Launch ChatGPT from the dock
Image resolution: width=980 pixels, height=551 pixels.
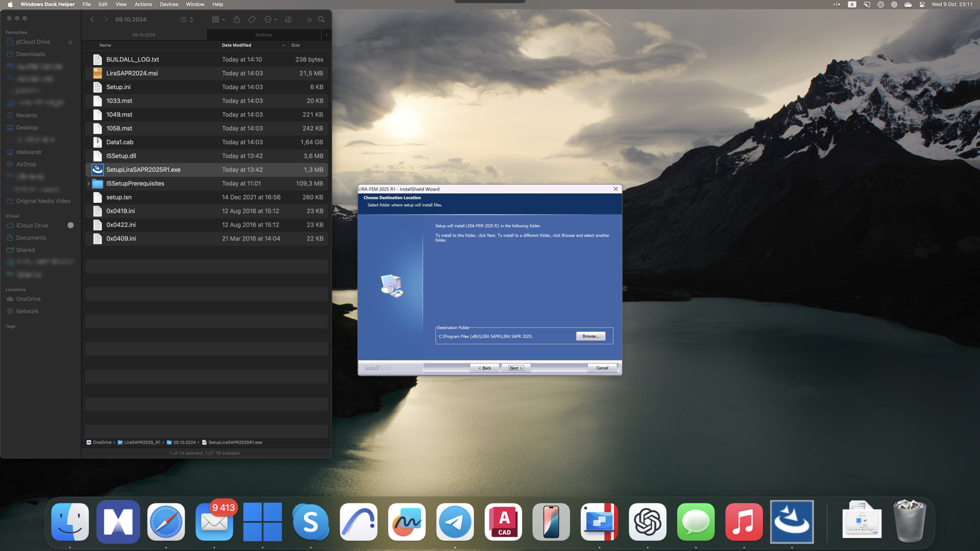647,522
